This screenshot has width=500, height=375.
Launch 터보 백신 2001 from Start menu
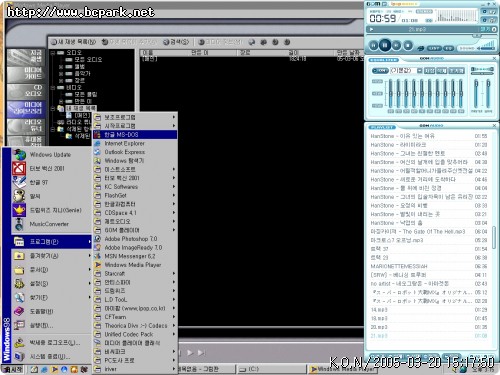pos(51,169)
